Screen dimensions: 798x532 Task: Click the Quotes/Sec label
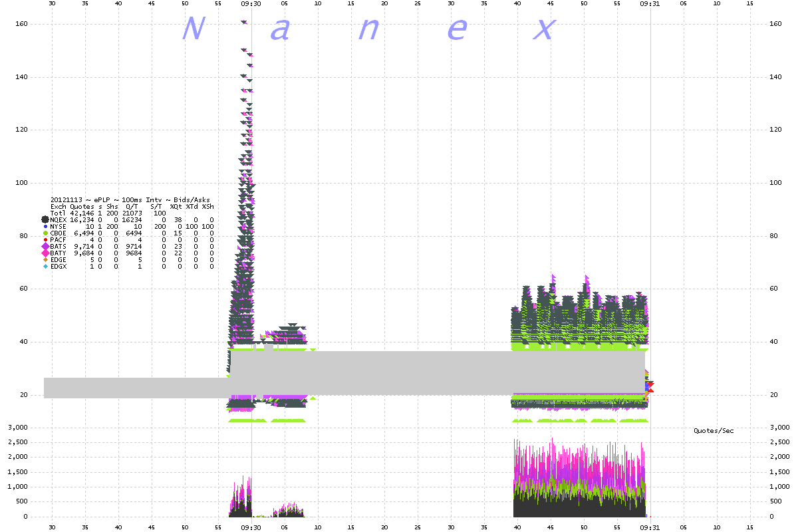pyautogui.click(x=714, y=431)
